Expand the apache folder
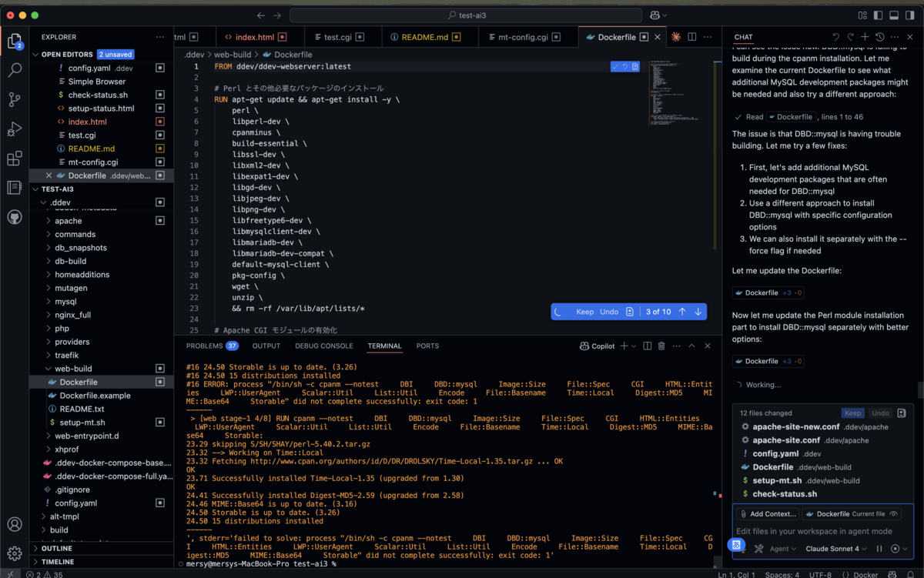 click(69, 221)
